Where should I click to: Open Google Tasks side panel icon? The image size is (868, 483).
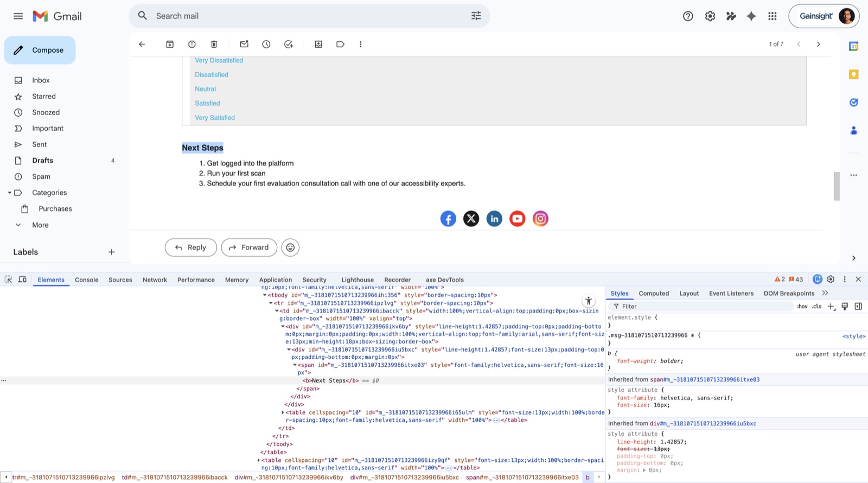click(853, 102)
